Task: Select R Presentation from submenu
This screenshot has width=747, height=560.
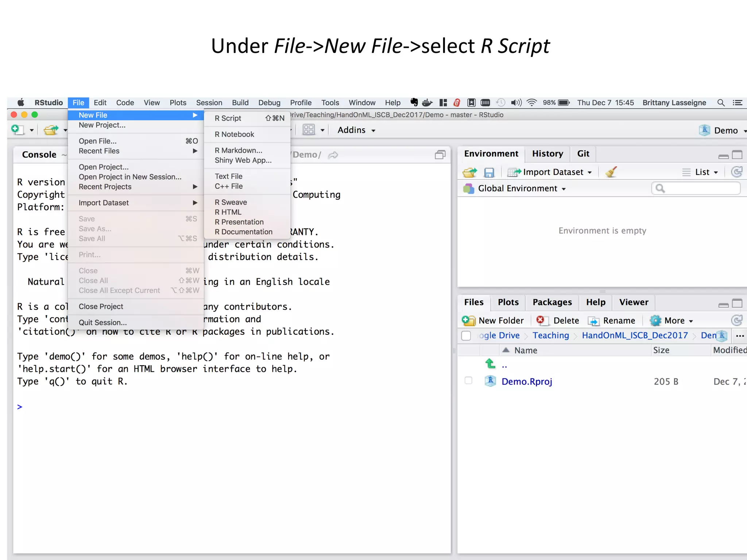Action: pyautogui.click(x=247, y=222)
